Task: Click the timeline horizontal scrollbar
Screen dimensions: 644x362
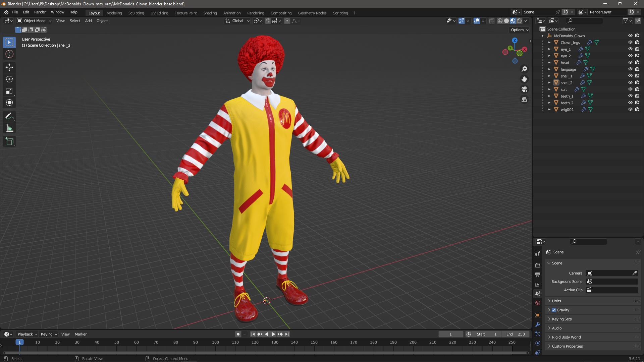Action: coord(266,353)
